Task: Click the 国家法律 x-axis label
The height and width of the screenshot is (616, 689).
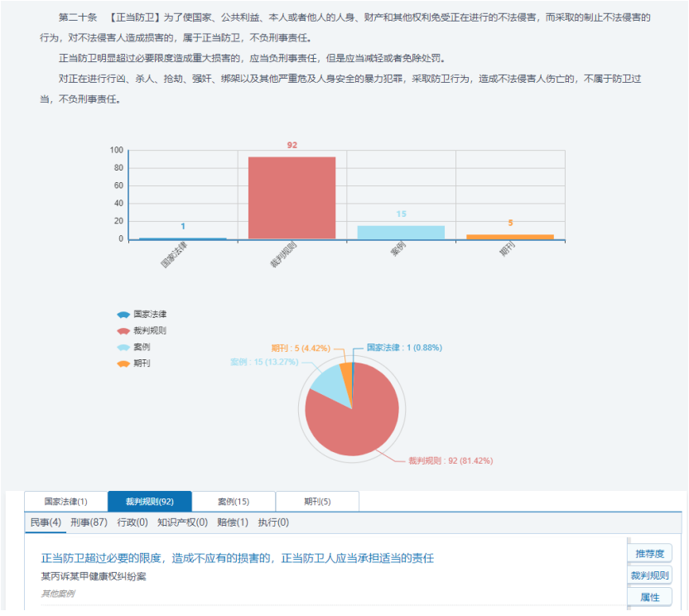Action: click(174, 255)
